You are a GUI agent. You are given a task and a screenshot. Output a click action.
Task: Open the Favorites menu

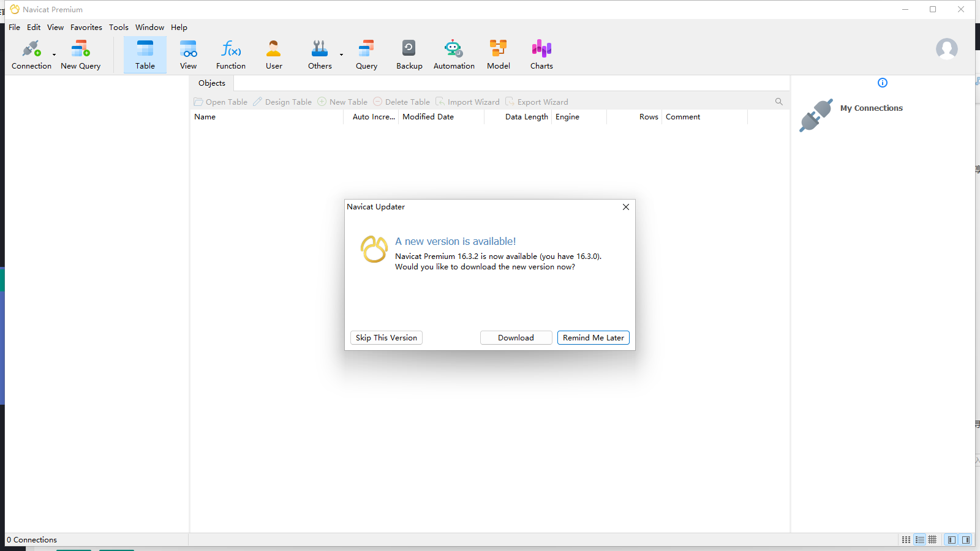pos(86,28)
